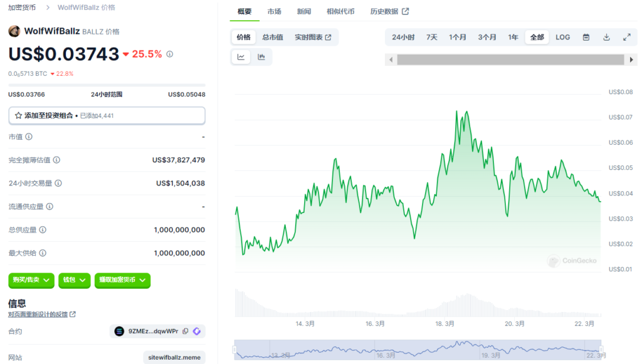The width and height of the screenshot is (642, 364).
Task: Open the calendar date range picker
Action: [586, 38]
